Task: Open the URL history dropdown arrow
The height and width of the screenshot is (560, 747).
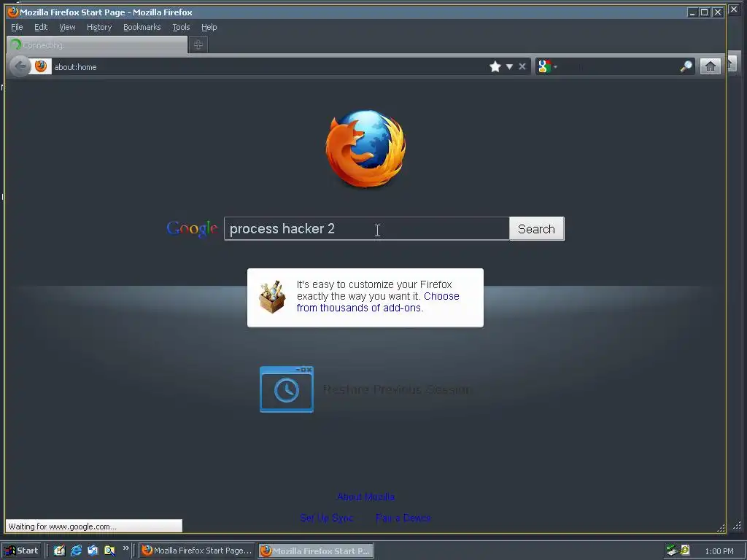Action: coord(509,66)
